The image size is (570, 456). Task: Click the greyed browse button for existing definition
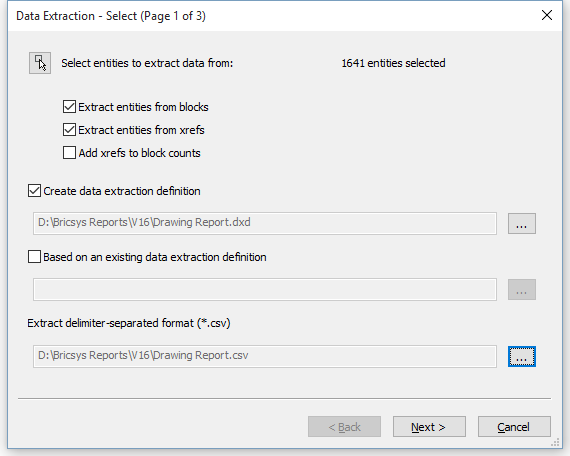522,289
